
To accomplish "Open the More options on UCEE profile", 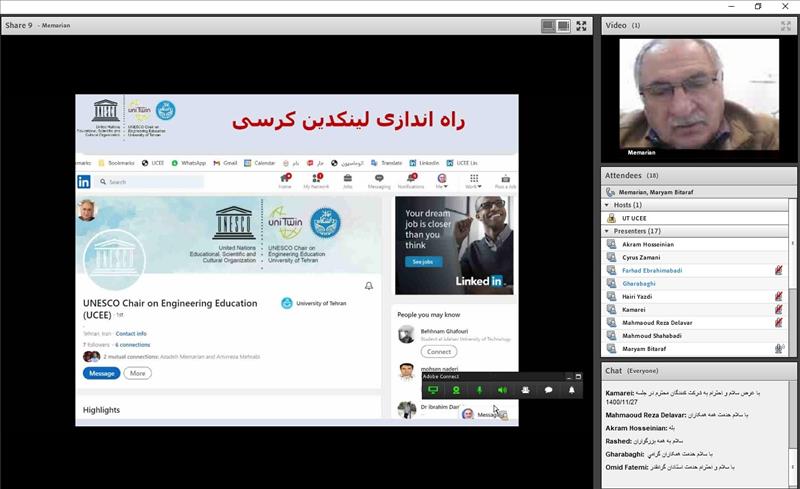I will [137, 373].
